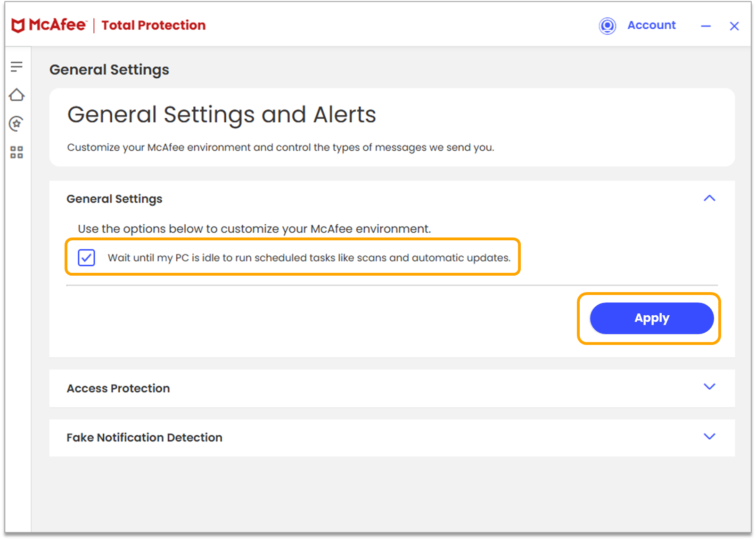Open the Account link

[x=651, y=25]
